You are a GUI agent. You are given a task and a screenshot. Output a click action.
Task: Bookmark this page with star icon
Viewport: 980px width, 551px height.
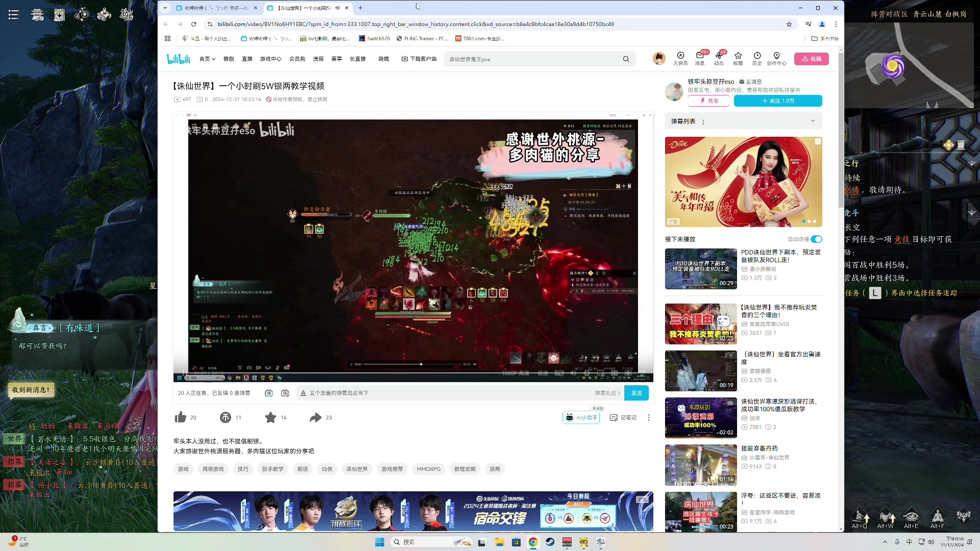tap(789, 24)
